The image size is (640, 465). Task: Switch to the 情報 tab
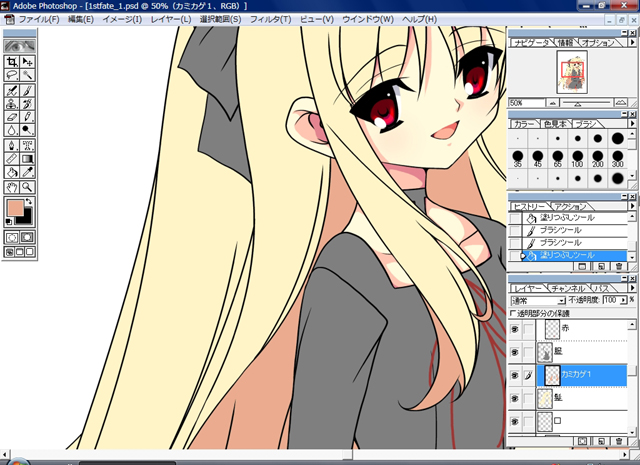click(565, 42)
